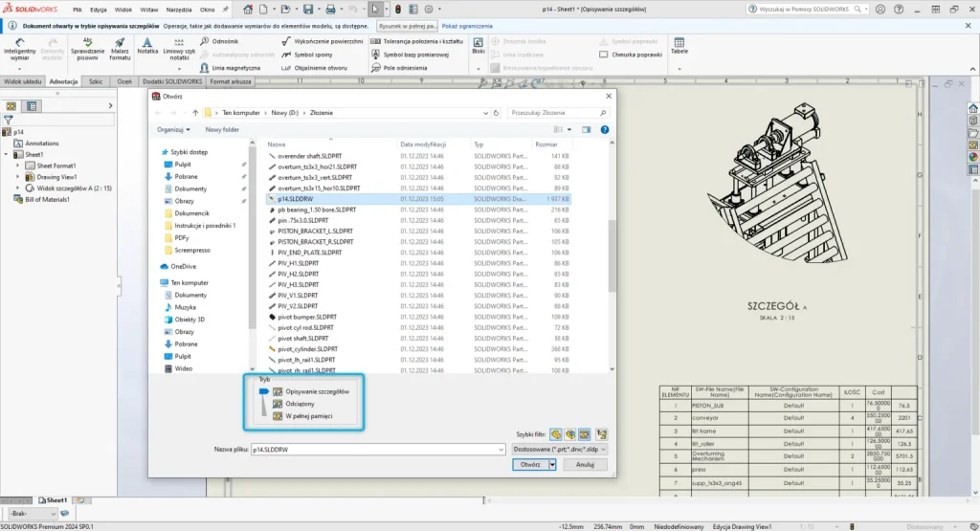
Task: Add a Symbol spoiny weld symbol
Action: click(307, 55)
